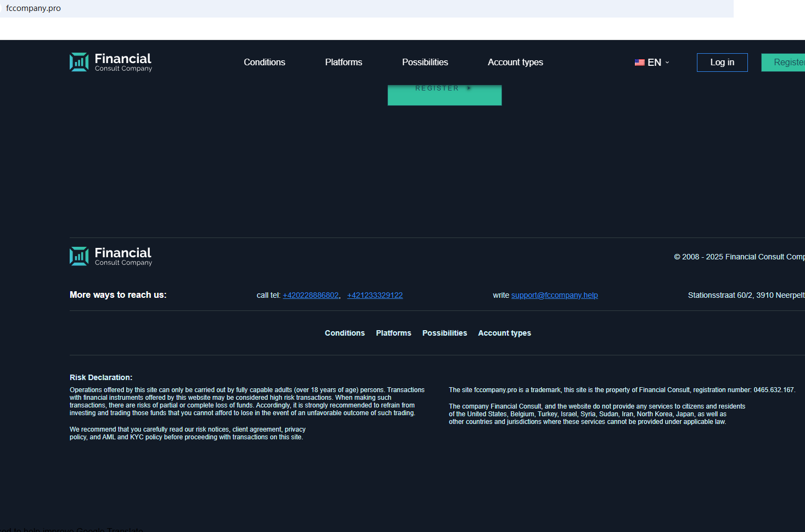Open the footer Possibilities link

(x=444, y=333)
